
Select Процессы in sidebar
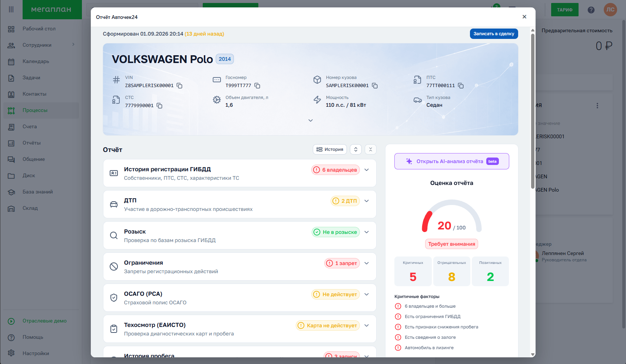tap(41, 110)
